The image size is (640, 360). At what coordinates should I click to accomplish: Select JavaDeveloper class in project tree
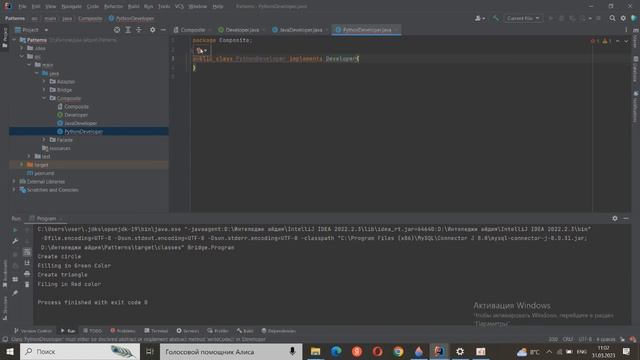point(80,123)
